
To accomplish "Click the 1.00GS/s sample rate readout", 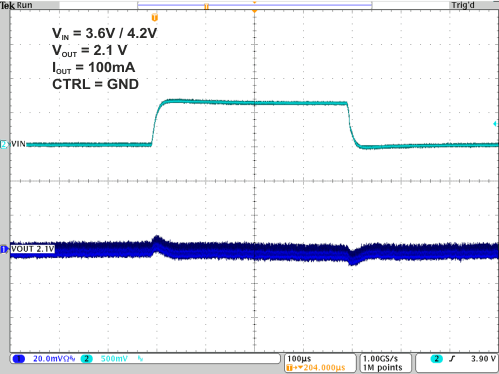I will tap(380, 359).
